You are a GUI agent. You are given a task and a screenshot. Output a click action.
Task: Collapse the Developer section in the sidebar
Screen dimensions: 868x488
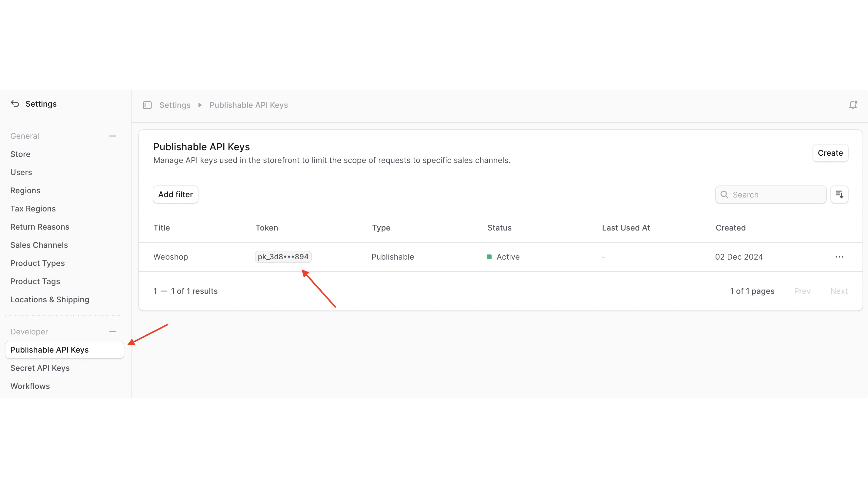click(112, 331)
